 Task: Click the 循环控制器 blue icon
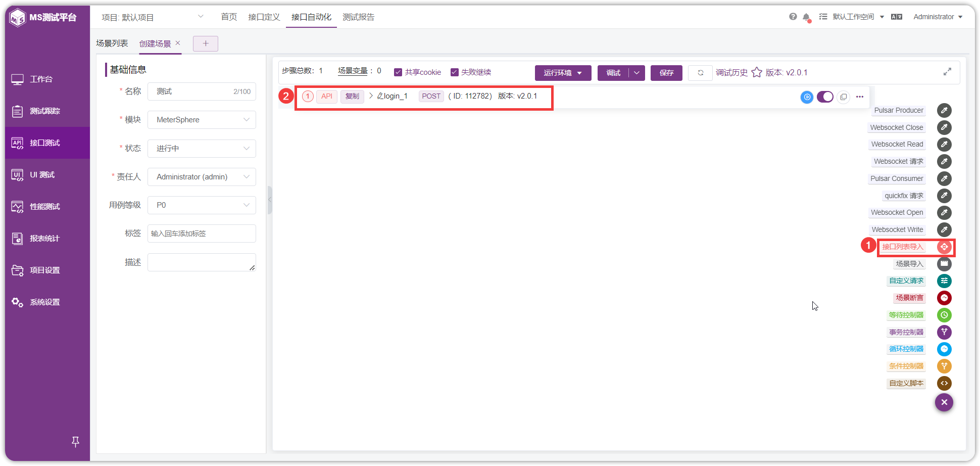(x=944, y=349)
